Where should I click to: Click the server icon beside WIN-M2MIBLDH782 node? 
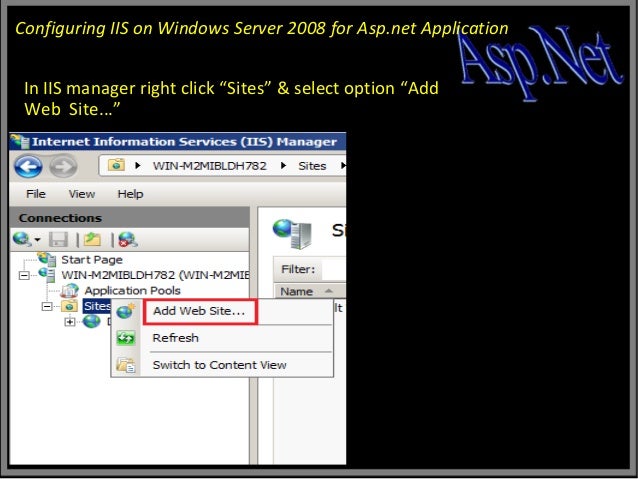tap(47, 275)
